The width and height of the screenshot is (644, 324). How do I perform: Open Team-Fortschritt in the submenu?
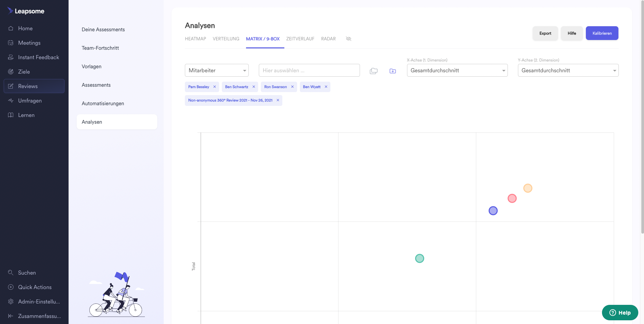tap(100, 48)
